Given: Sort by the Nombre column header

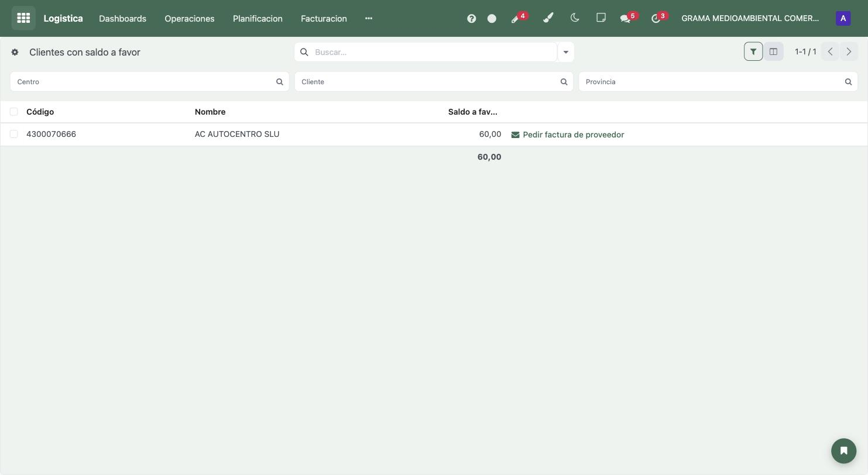Looking at the screenshot, I should [x=210, y=112].
